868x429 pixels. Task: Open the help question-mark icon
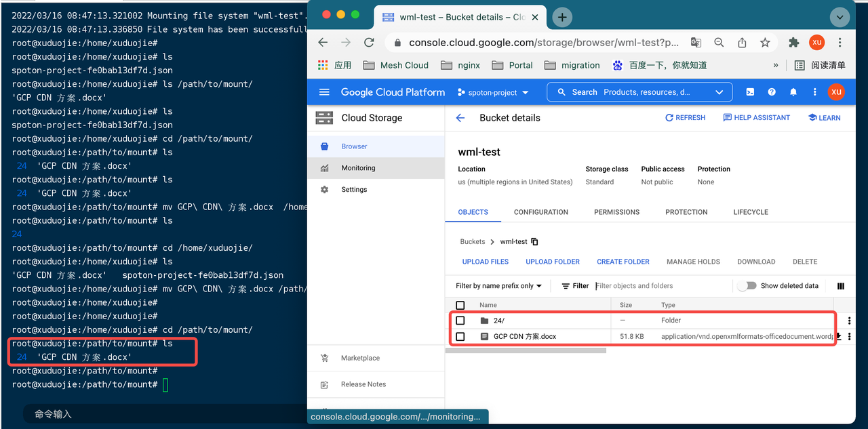point(772,92)
